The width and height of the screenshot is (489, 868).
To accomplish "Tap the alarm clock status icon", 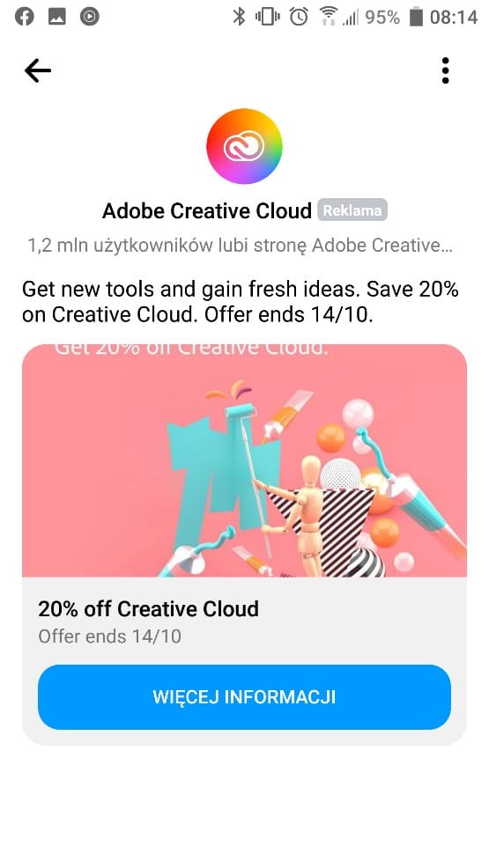I will pos(299,17).
